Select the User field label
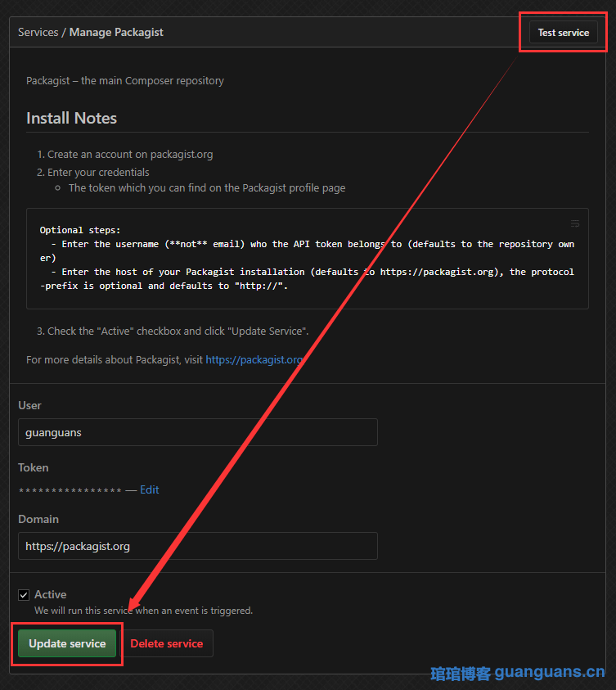Image resolution: width=616 pixels, height=690 pixels. (x=29, y=405)
